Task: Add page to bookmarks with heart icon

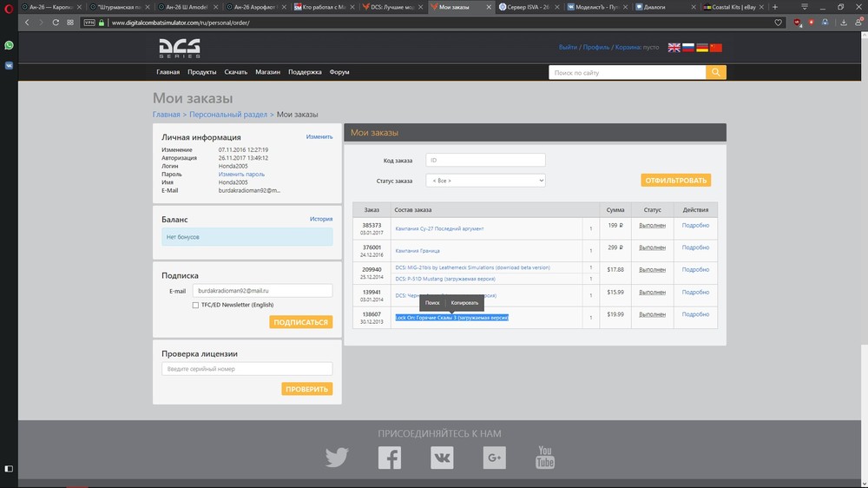Action: 778,23
